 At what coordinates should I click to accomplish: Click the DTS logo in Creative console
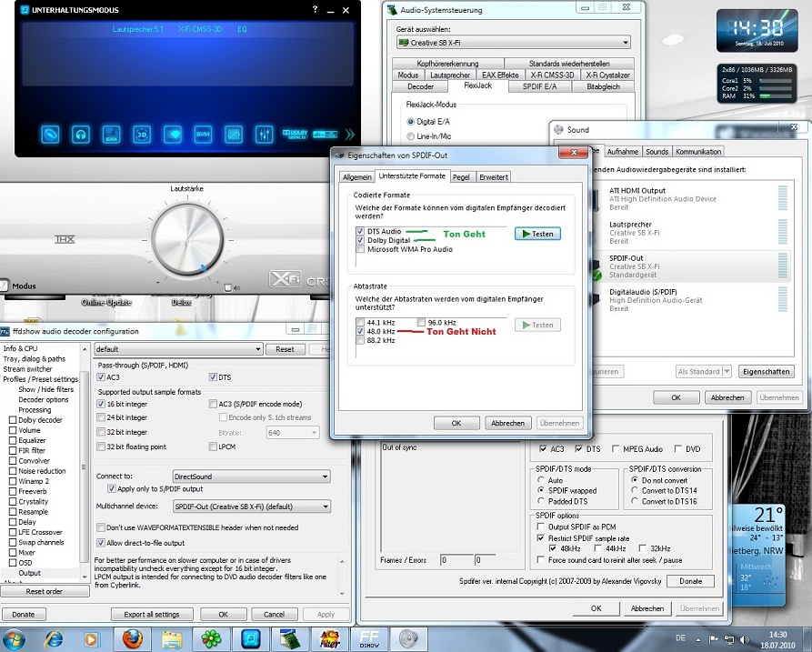[x=326, y=135]
